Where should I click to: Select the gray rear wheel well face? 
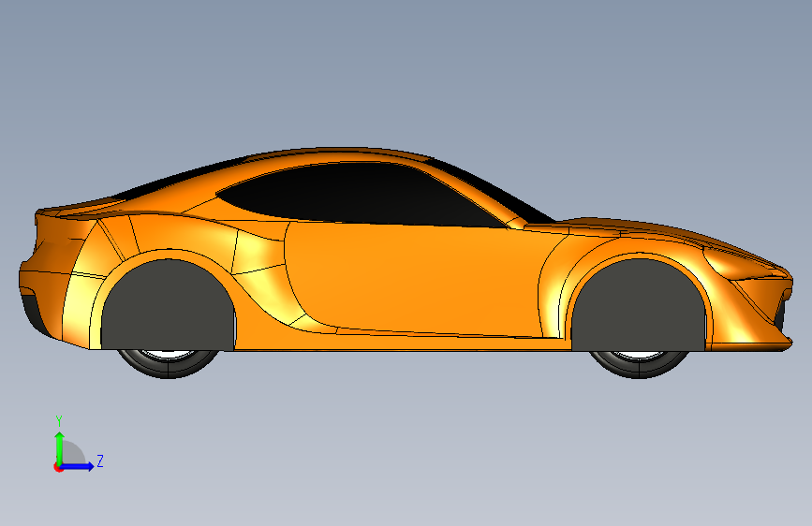[168, 305]
